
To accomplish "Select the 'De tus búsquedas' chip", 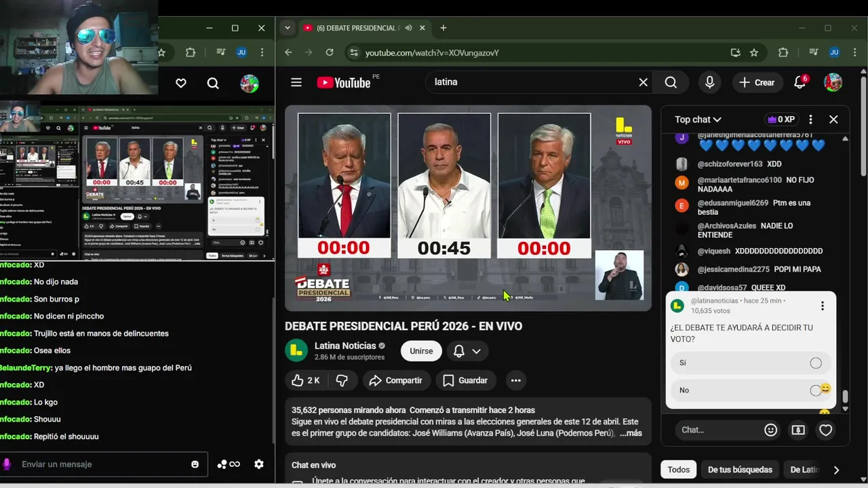I will point(740,470).
